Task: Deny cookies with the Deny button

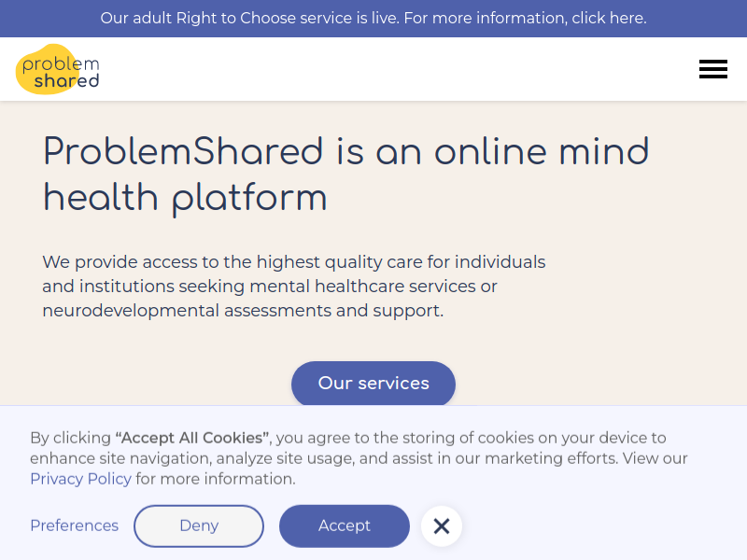Action: pos(199,525)
